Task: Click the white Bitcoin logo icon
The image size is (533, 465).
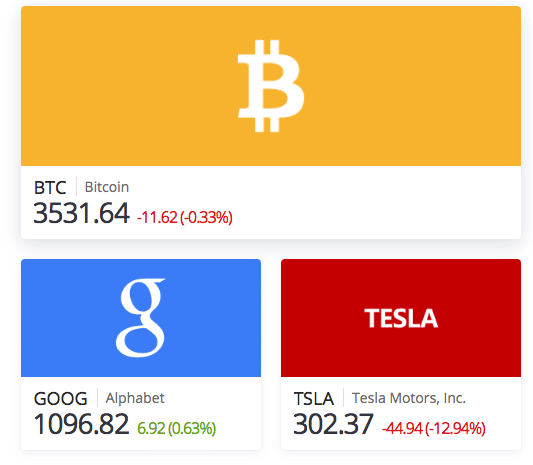Action: (x=271, y=86)
